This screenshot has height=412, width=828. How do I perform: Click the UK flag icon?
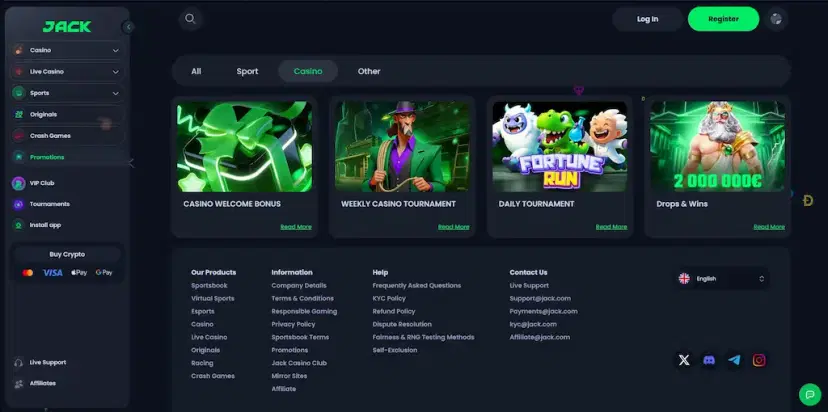tap(684, 278)
